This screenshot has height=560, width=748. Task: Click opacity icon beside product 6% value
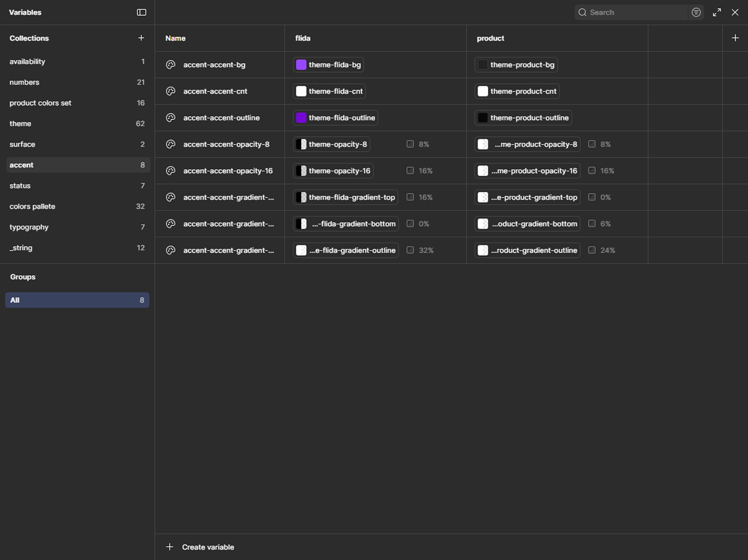(x=592, y=224)
